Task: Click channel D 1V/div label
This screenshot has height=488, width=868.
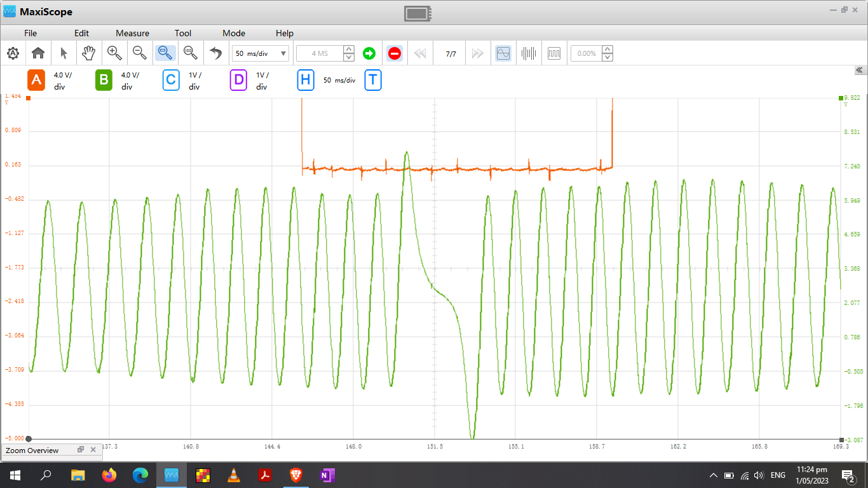Action: coord(262,81)
